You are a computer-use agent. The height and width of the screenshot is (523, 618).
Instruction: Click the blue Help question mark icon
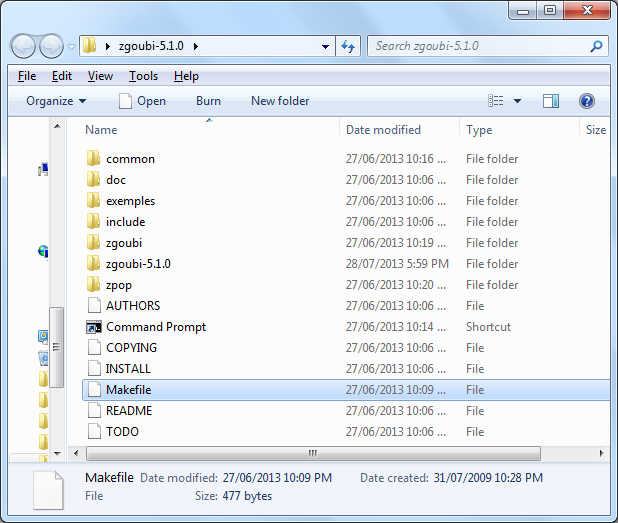[586, 101]
